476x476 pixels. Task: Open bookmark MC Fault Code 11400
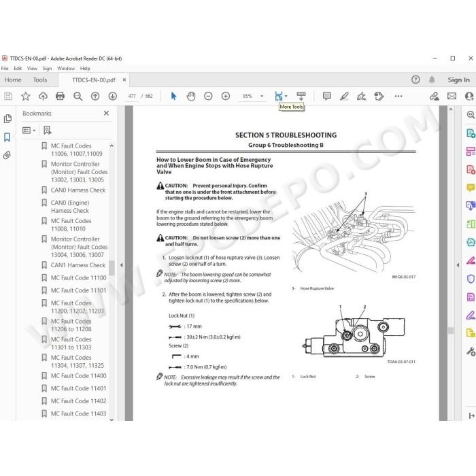[78, 376]
